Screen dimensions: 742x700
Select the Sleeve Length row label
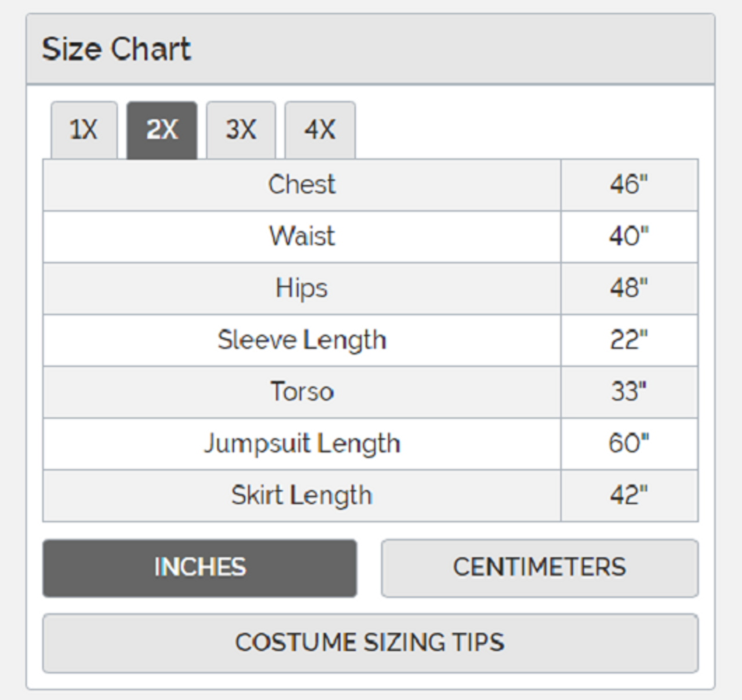pos(301,340)
